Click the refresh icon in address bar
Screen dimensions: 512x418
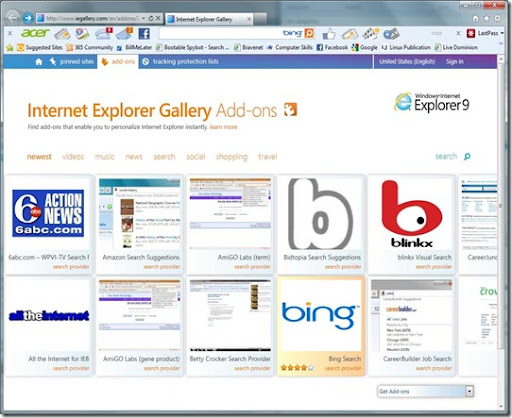151,18
